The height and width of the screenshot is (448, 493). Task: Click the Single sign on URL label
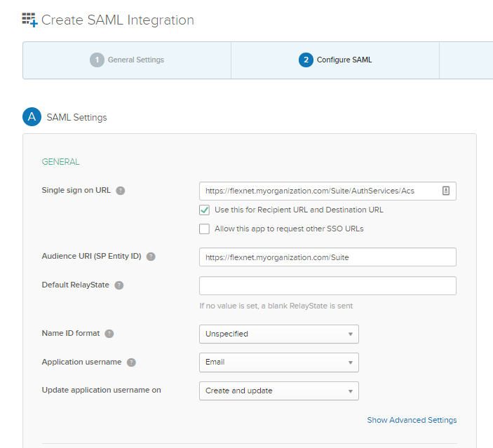click(76, 191)
